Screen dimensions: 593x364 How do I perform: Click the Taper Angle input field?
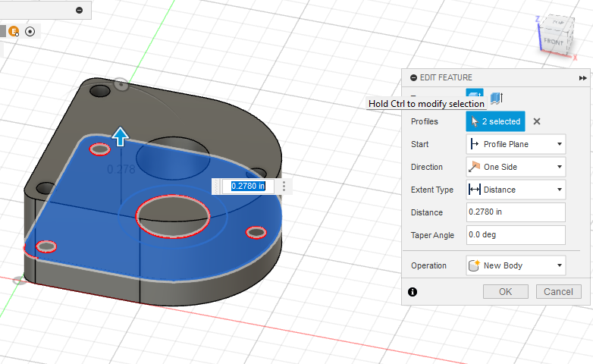(x=516, y=235)
